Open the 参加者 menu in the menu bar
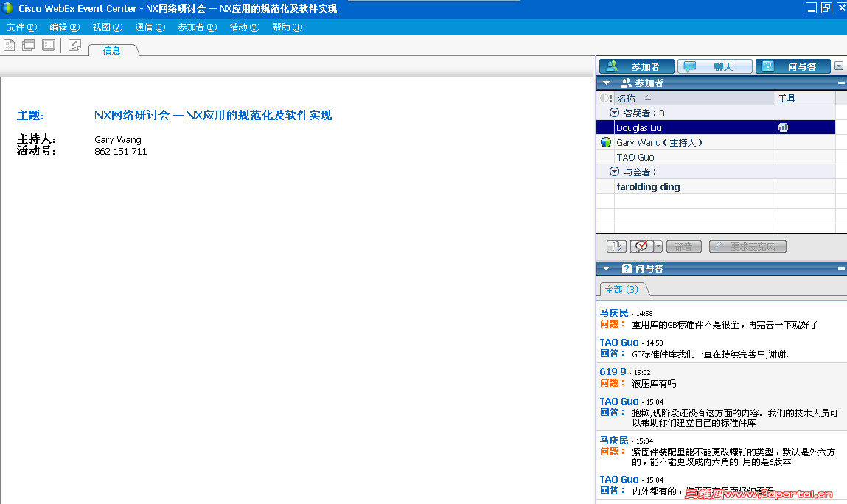Viewport: 847px width, 504px height. [197, 27]
